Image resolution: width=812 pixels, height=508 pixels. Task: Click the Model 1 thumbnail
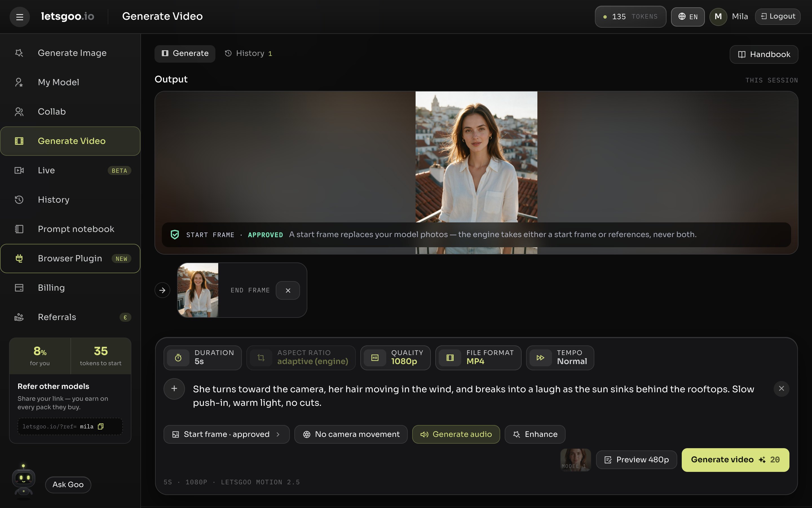(x=575, y=460)
